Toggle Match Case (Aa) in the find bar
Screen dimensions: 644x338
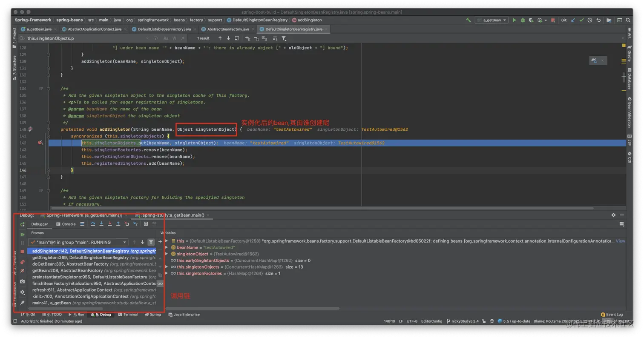166,38
